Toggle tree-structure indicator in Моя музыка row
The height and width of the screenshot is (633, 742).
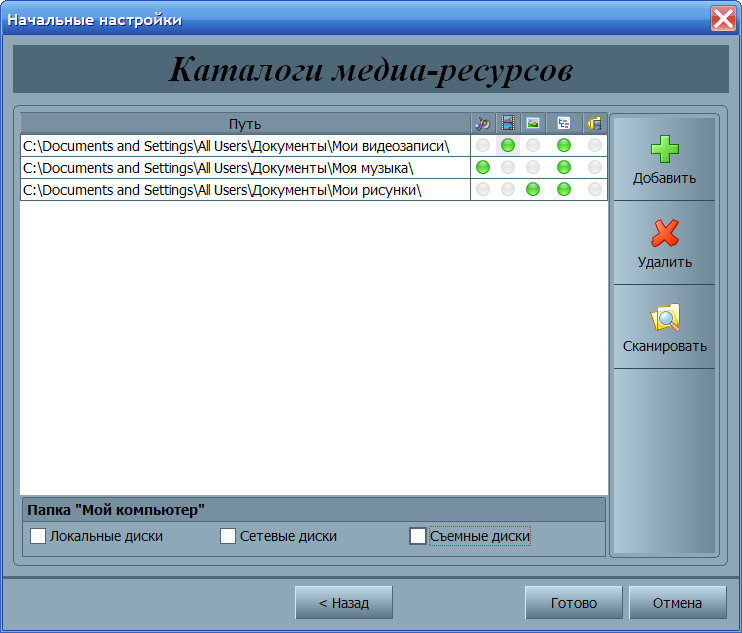pos(564,168)
